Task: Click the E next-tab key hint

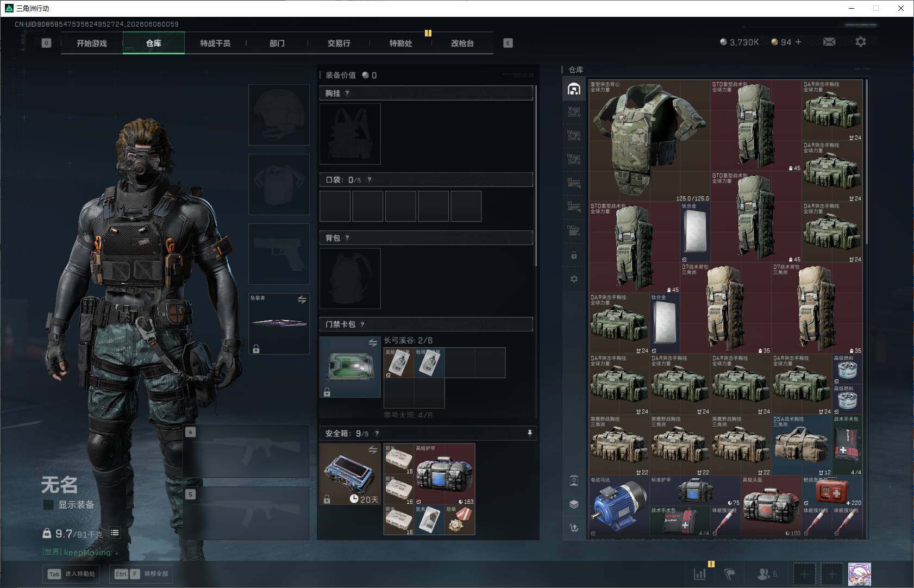Action: click(508, 43)
